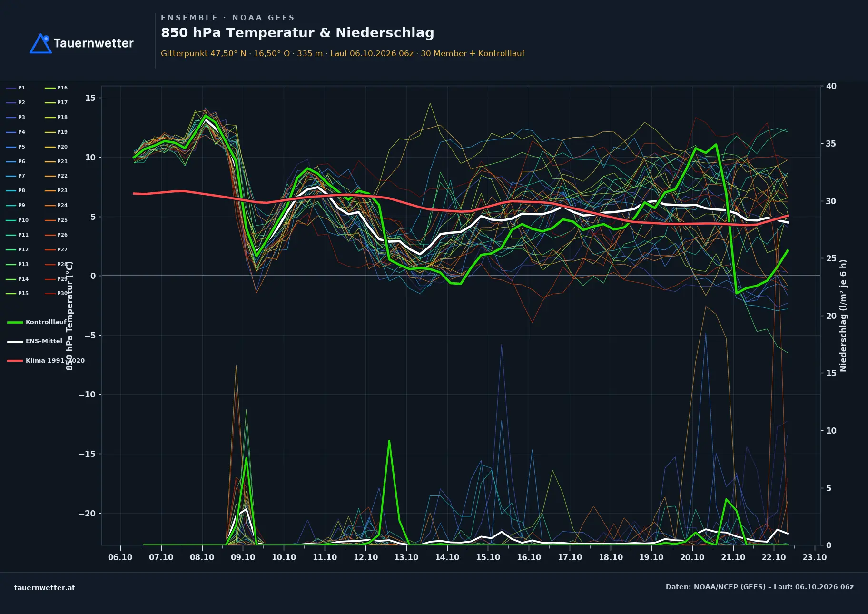Click the −10 temperature axis label
The height and width of the screenshot is (614, 868).
(x=88, y=395)
